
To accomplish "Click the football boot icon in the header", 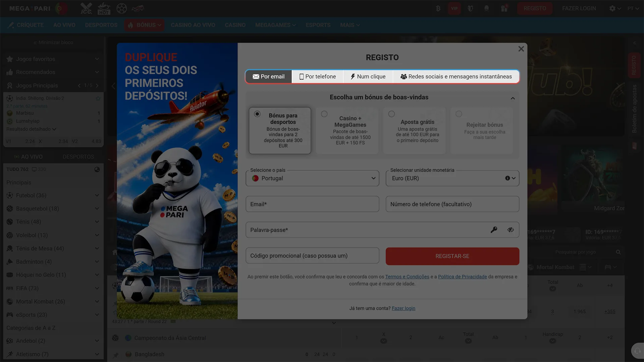I will [138, 8].
